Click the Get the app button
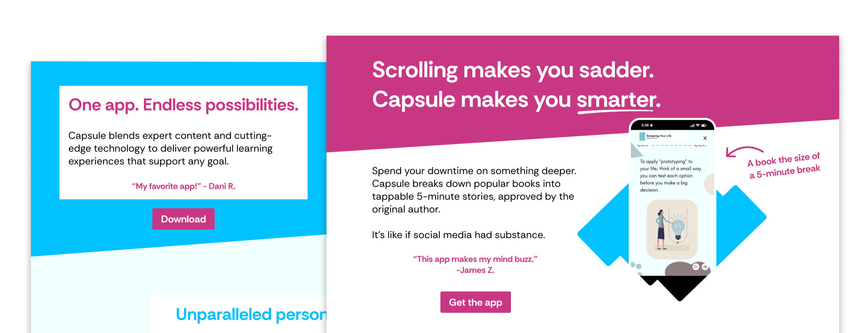Image resolution: width=868 pixels, height=333 pixels. click(475, 302)
